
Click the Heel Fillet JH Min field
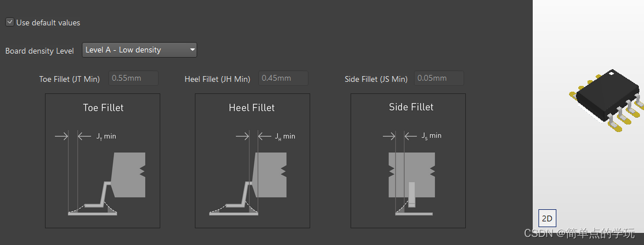283,78
